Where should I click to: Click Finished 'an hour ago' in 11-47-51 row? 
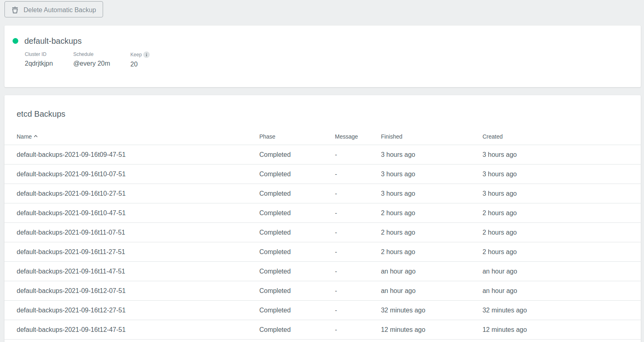pyautogui.click(x=398, y=271)
